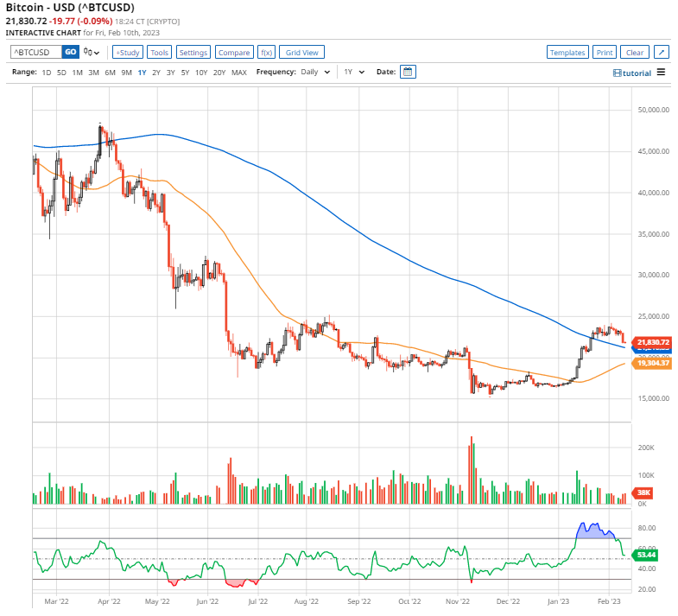Select the 3M range

tap(94, 73)
